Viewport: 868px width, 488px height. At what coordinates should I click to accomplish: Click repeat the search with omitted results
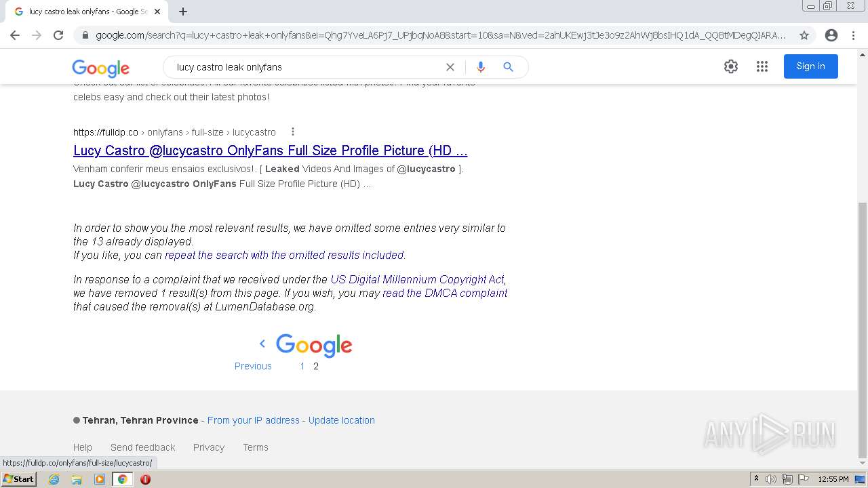[x=284, y=256]
